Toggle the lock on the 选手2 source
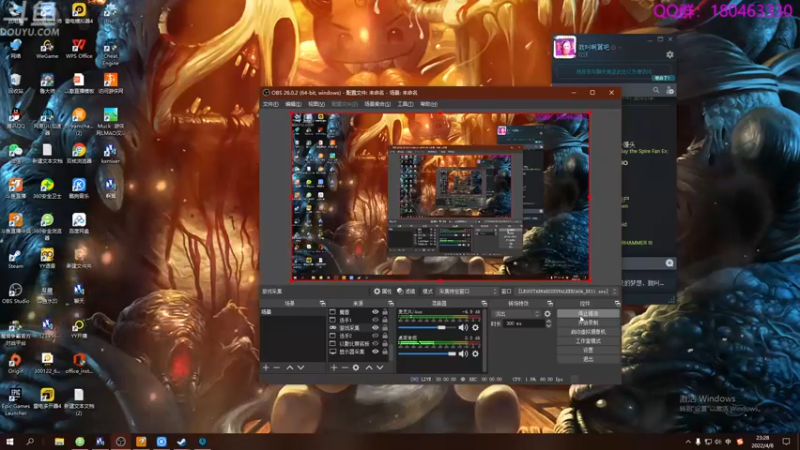The height and width of the screenshot is (450, 800). click(385, 336)
